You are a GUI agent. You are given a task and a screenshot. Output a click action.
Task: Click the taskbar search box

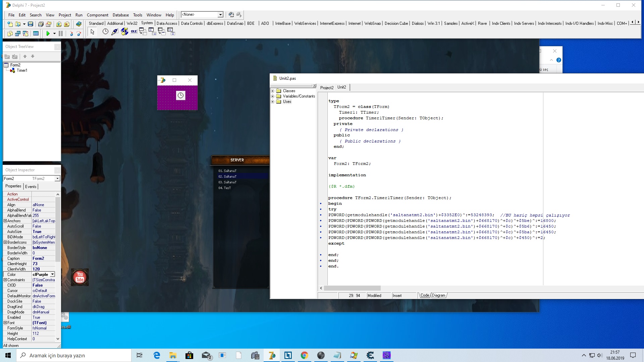tap(74, 355)
